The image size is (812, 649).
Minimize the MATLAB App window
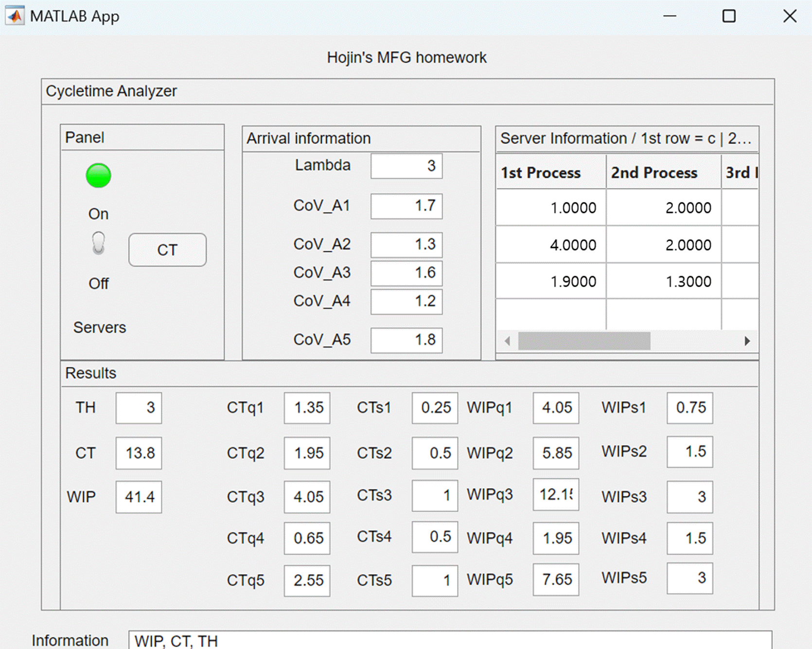(670, 16)
